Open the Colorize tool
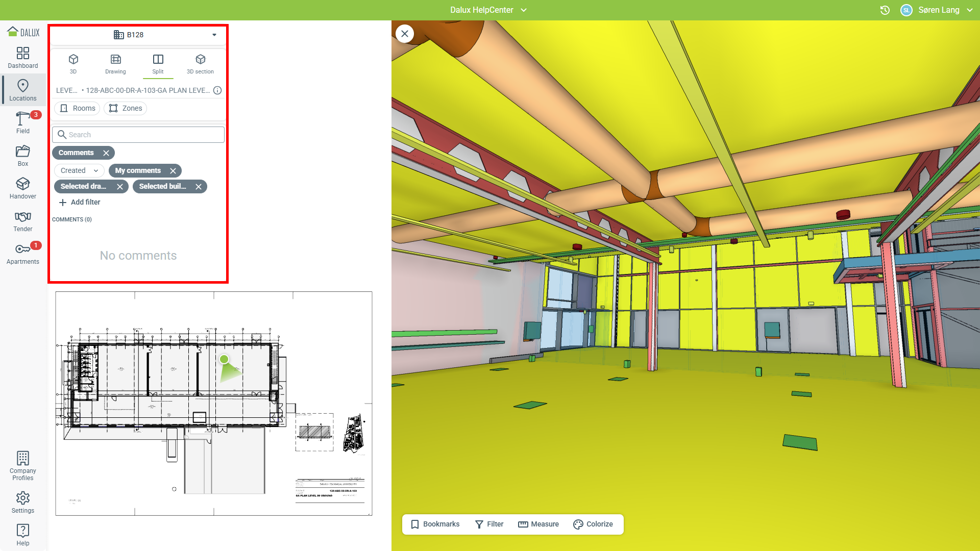 [x=593, y=524]
